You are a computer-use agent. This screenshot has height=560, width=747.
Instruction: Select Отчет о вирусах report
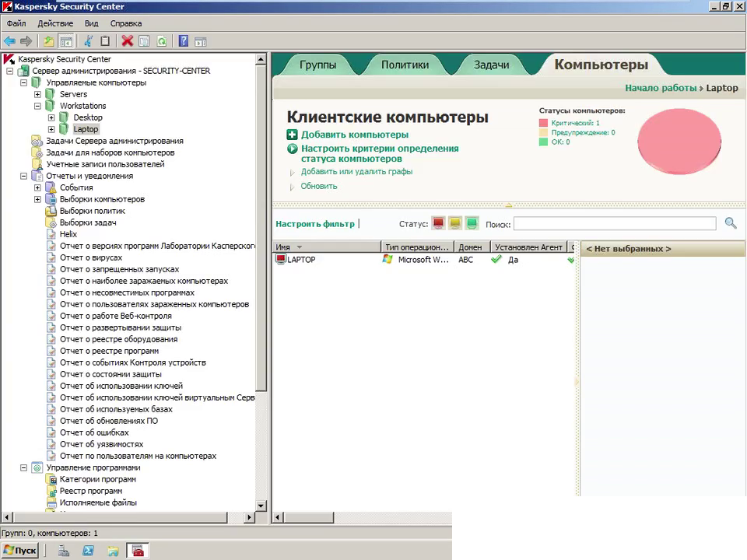(x=91, y=257)
